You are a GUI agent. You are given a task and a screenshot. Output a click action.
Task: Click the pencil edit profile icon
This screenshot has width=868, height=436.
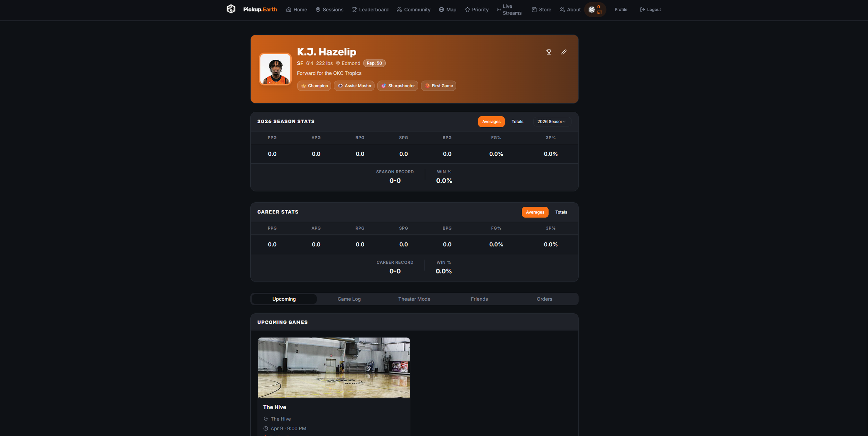564,52
